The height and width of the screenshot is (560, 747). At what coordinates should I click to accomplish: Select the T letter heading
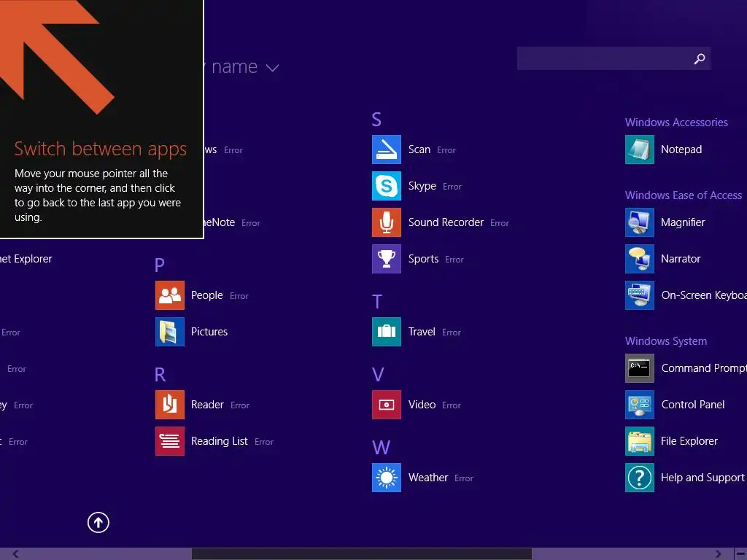(377, 301)
